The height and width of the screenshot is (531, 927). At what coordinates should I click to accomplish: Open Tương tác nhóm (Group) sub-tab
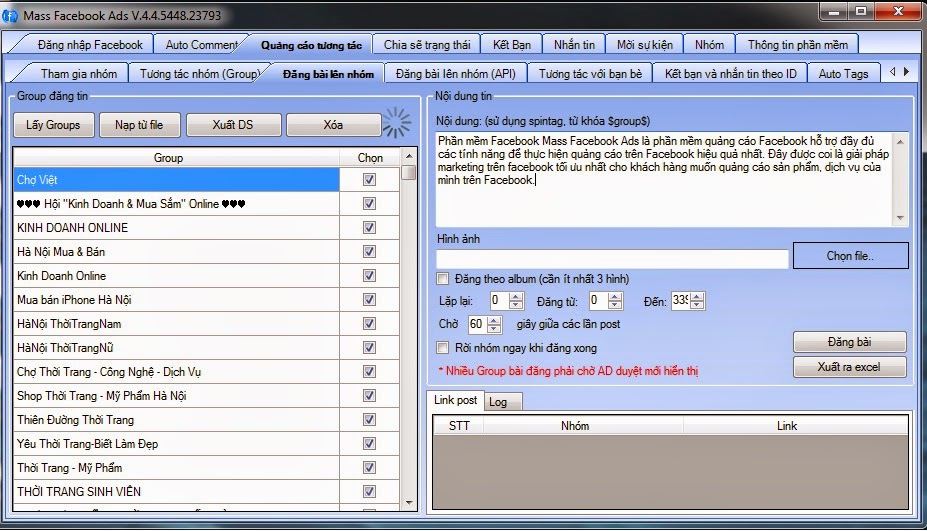coord(199,74)
